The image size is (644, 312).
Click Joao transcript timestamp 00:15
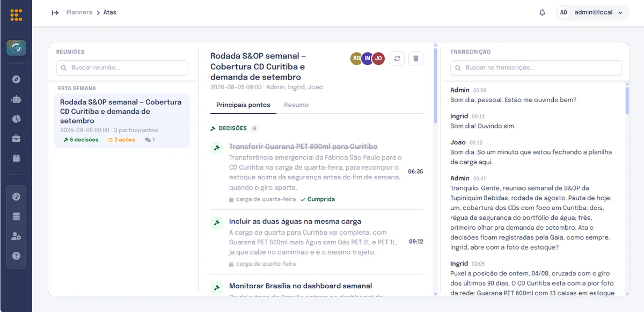pos(476,143)
